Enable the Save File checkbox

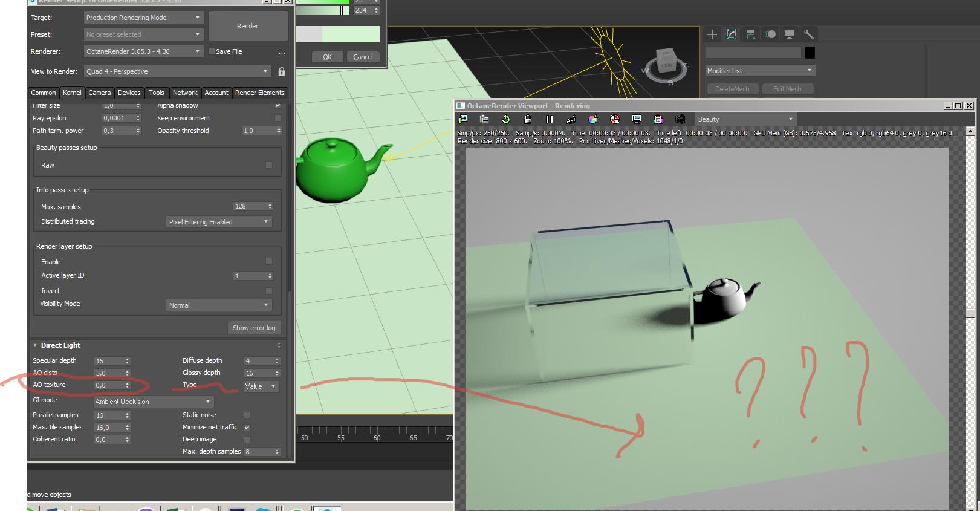pyautogui.click(x=212, y=51)
